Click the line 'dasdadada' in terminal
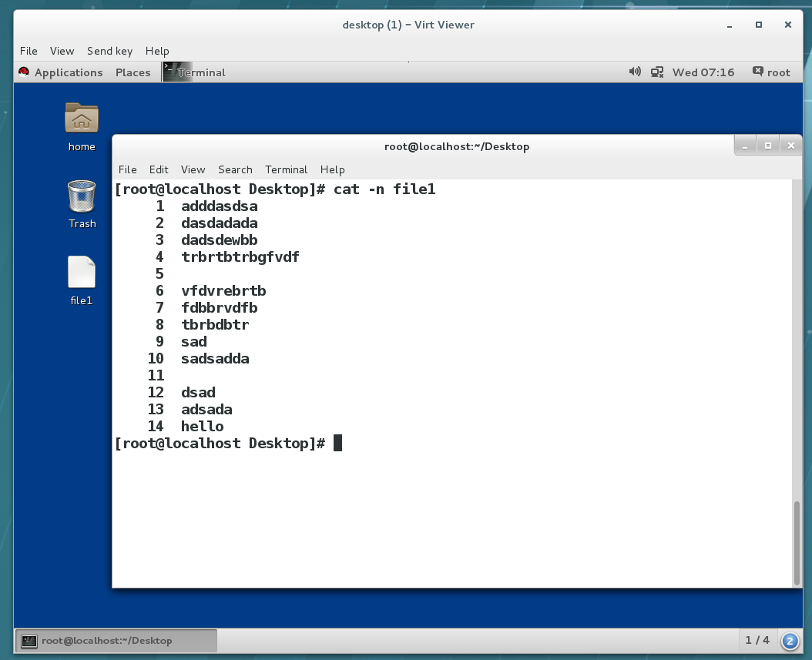Viewport: 812px width, 660px height. 220,223
